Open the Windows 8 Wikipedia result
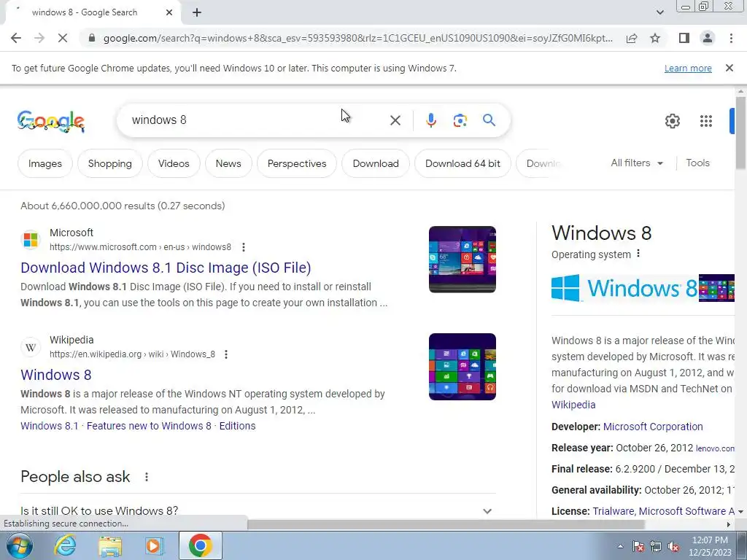This screenshot has width=747, height=560. [56, 375]
